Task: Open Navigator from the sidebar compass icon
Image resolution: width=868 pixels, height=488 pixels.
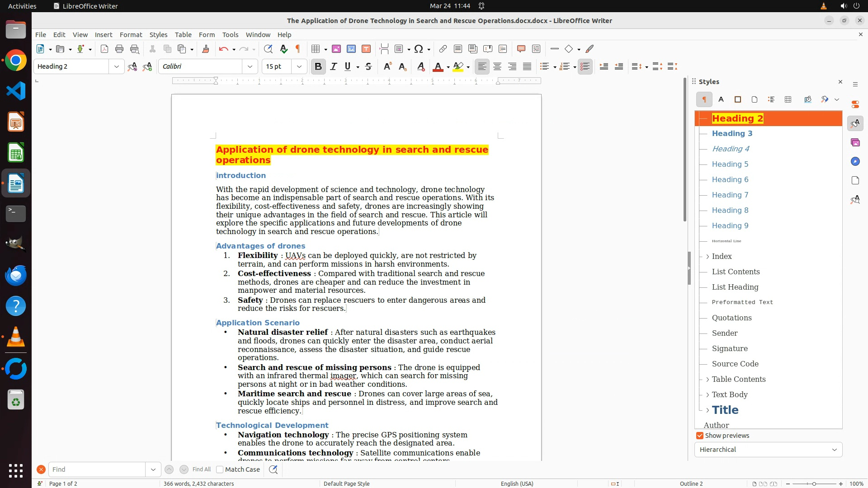Action: 855,161
